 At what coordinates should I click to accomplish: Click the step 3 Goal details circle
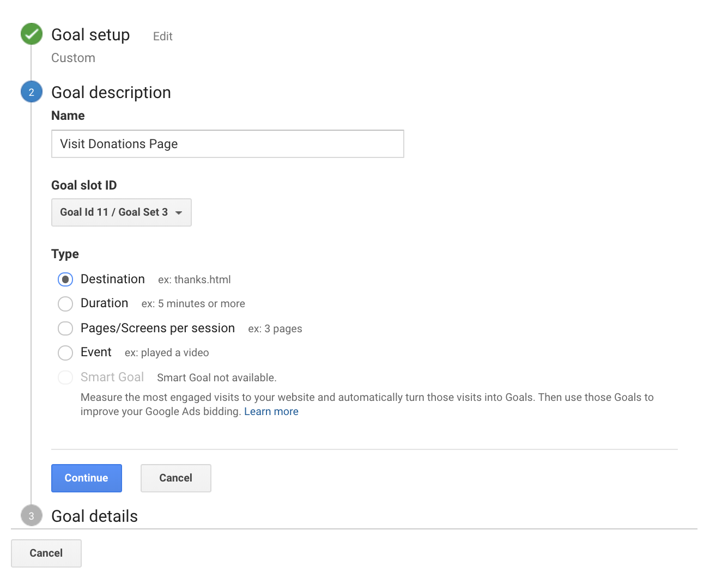click(32, 516)
